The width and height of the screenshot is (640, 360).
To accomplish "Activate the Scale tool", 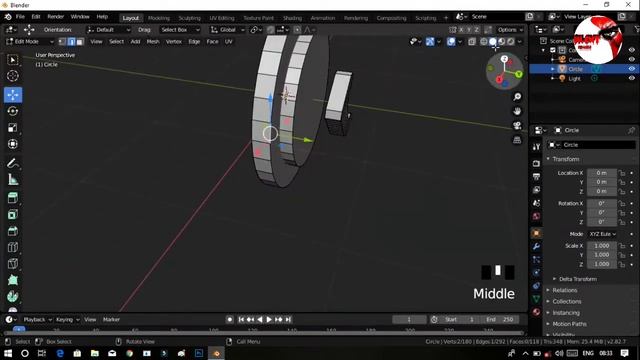I will point(13,127).
